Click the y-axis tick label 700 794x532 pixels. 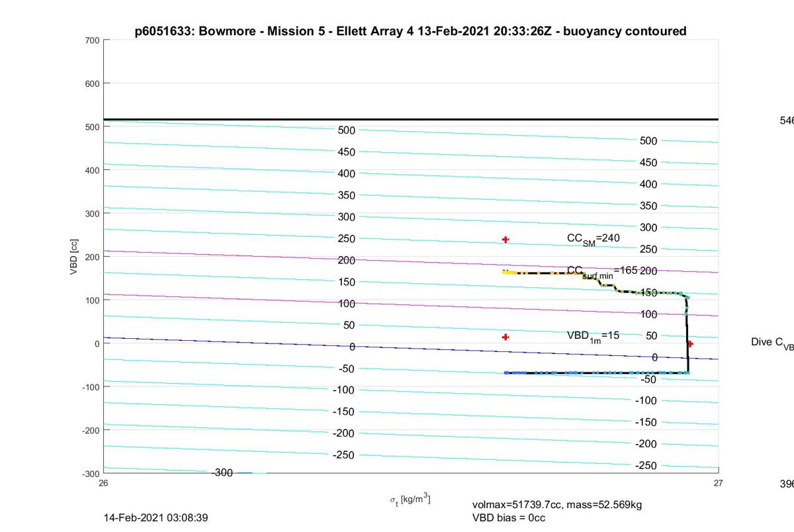pos(91,40)
